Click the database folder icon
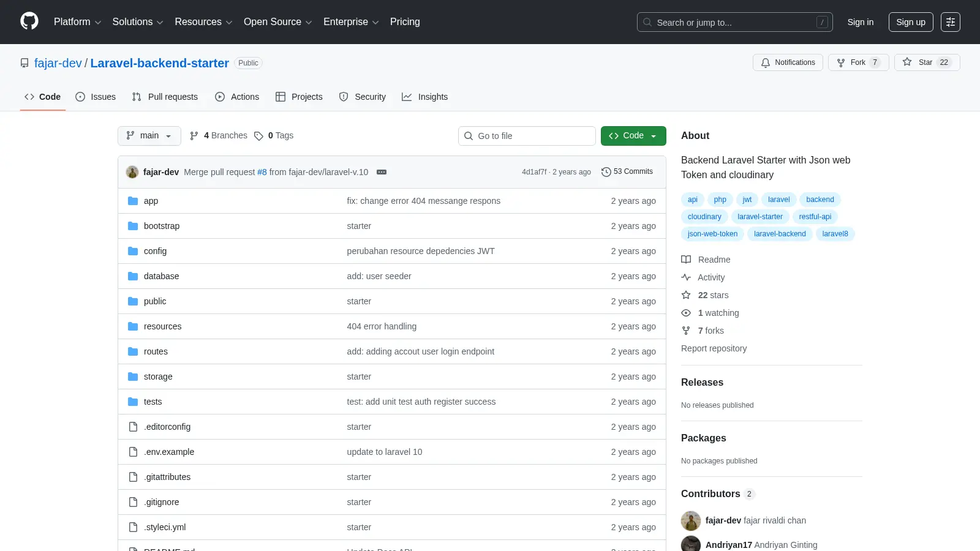980x551 pixels. [133, 276]
